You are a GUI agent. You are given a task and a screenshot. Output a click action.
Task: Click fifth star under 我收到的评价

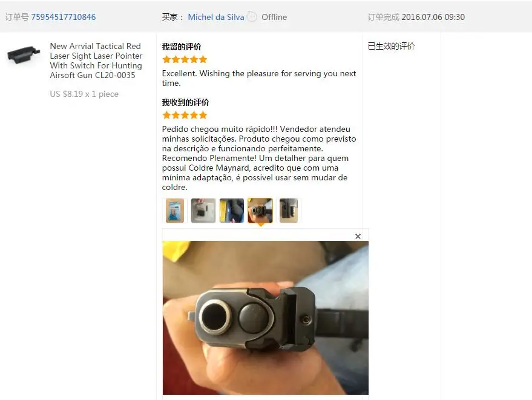[x=203, y=116]
